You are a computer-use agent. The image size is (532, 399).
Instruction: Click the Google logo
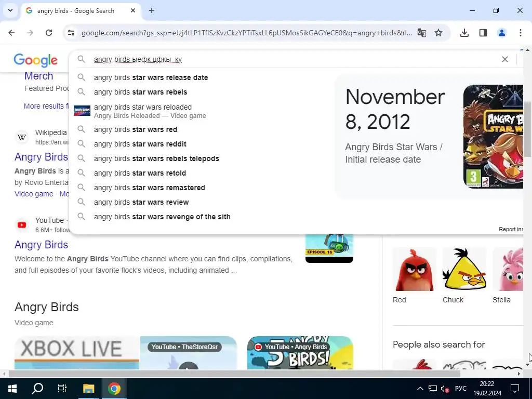[36, 60]
